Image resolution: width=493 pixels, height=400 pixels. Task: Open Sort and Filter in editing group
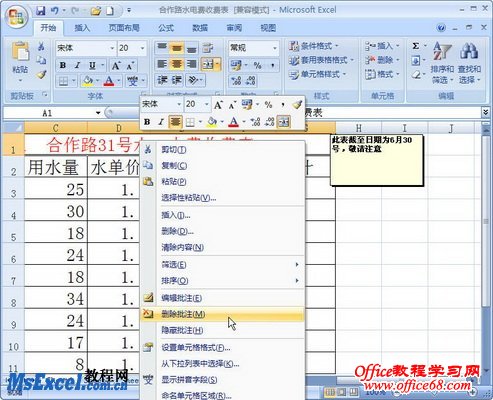pyautogui.click(x=442, y=62)
